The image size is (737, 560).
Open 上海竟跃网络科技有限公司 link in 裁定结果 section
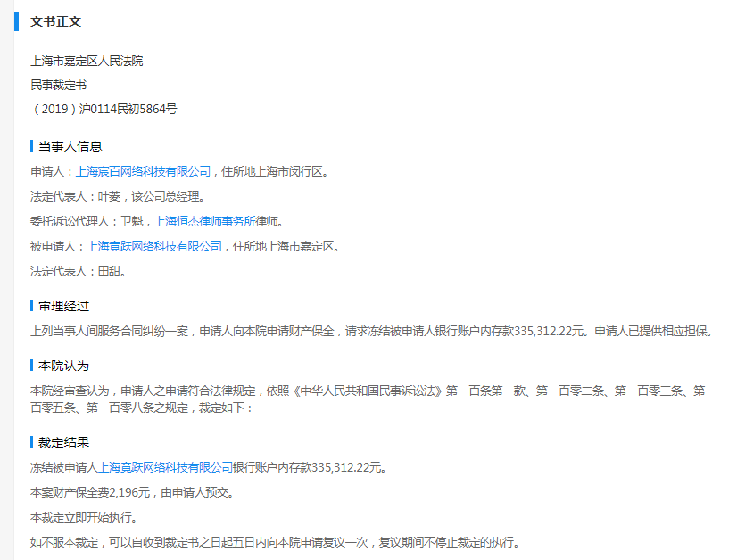pos(165,467)
